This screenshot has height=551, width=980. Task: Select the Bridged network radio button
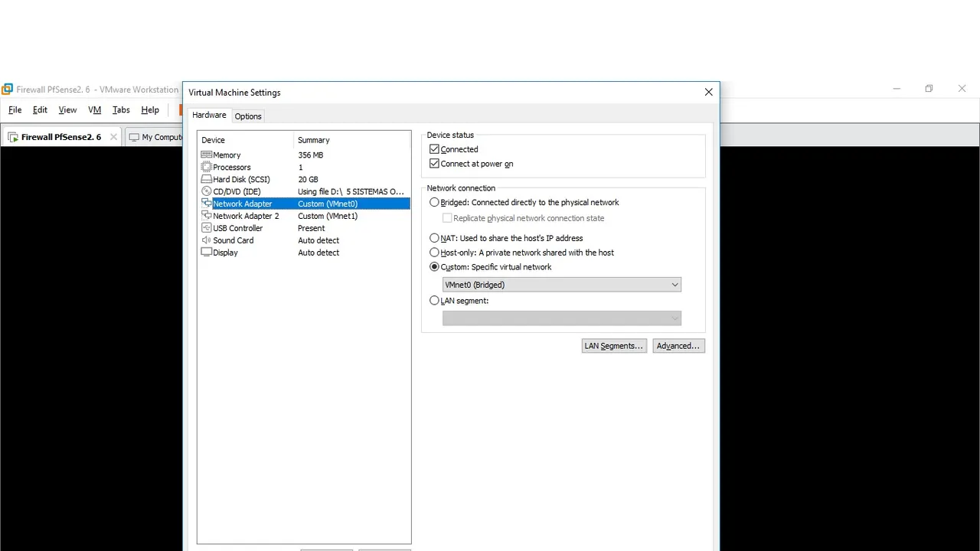click(434, 203)
